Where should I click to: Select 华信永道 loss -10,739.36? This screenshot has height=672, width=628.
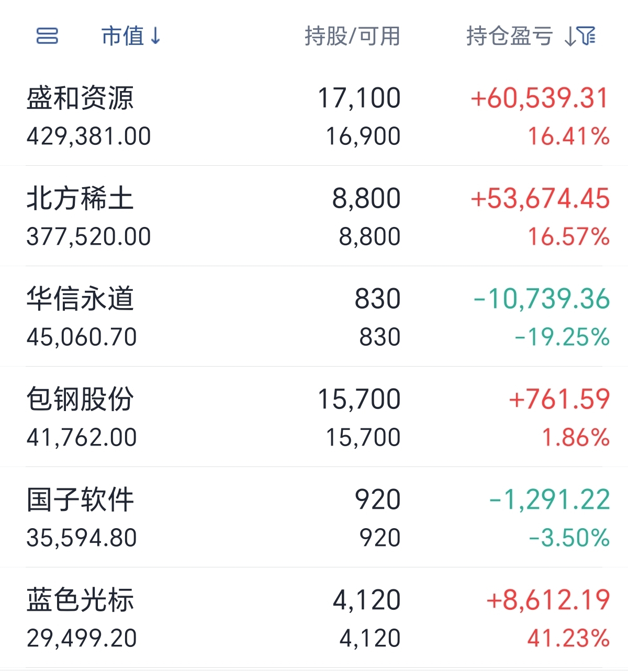coord(542,299)
